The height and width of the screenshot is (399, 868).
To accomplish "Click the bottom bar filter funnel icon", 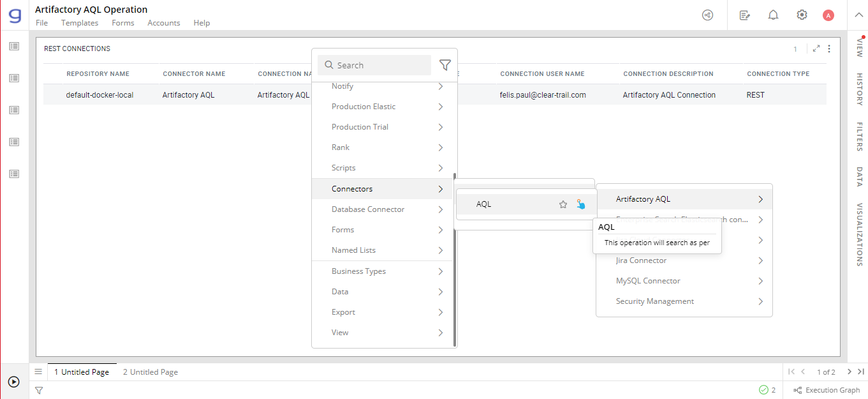I will pos(39,390).
